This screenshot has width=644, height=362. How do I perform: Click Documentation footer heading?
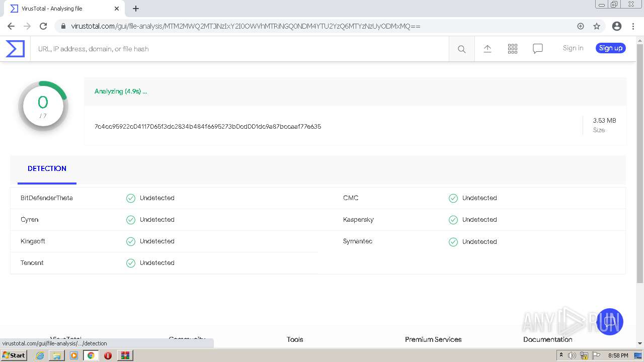[x=548, y=339]
